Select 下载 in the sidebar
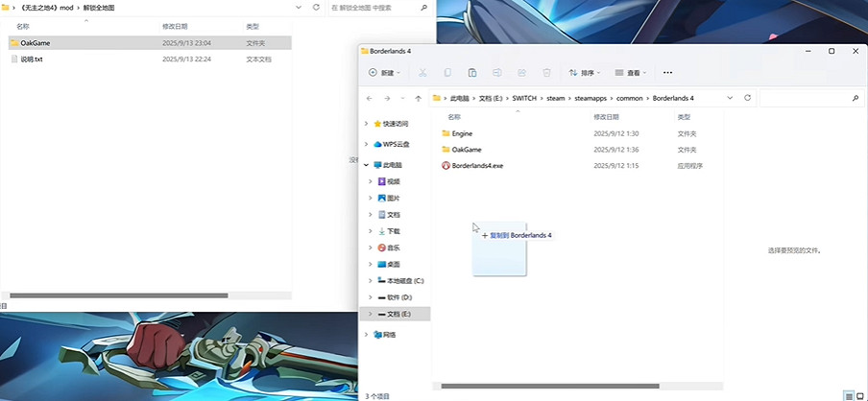 tap(389, 231)
